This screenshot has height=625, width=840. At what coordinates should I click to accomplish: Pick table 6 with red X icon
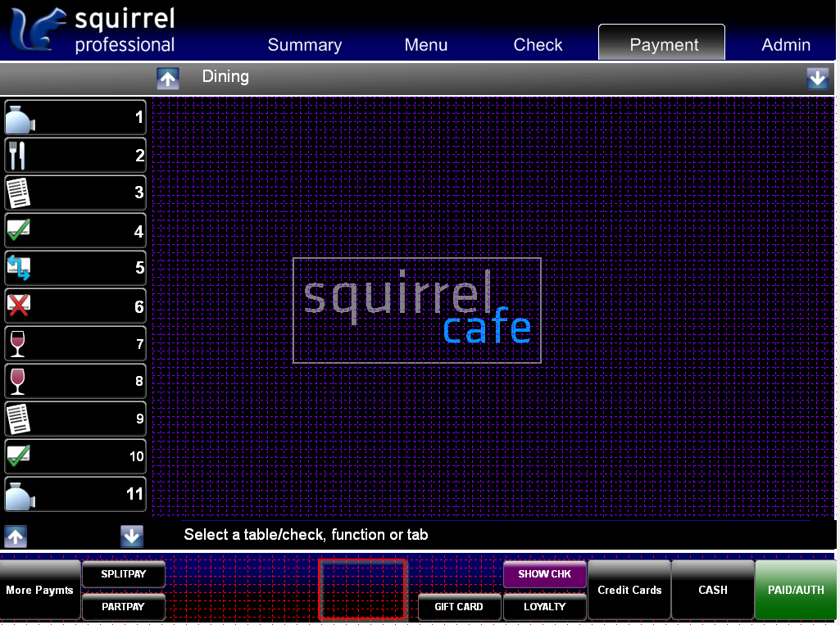coord(75,306)
